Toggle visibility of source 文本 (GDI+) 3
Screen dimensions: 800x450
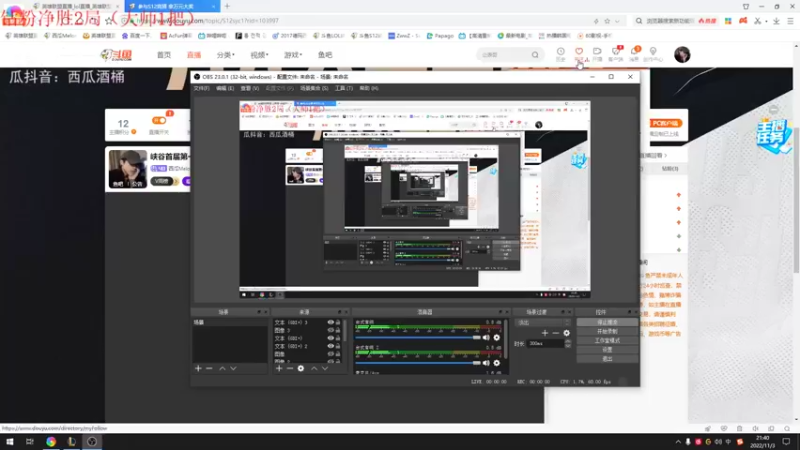(331, 322)
